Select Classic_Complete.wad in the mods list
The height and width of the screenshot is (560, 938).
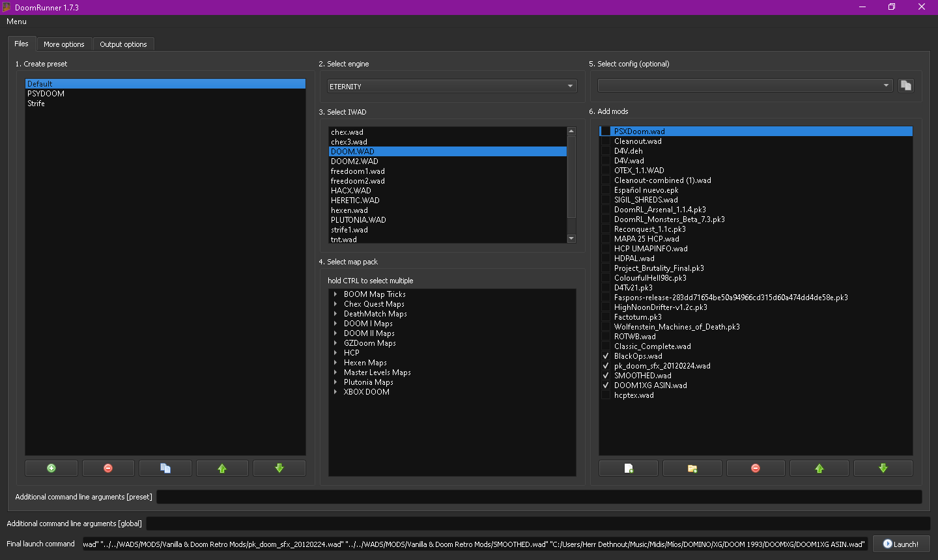pyautogui.click(x=653, y=346)
